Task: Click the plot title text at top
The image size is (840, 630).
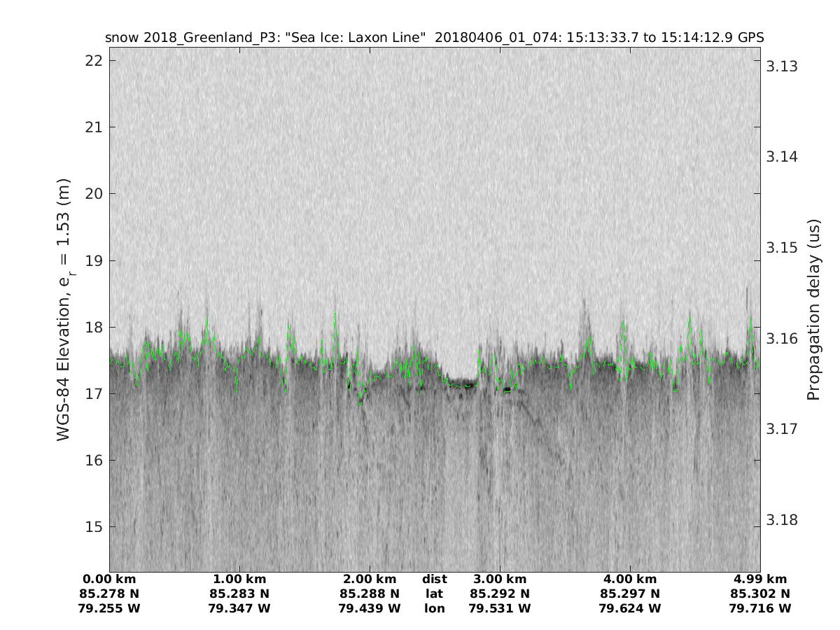Action: (434, 38)
